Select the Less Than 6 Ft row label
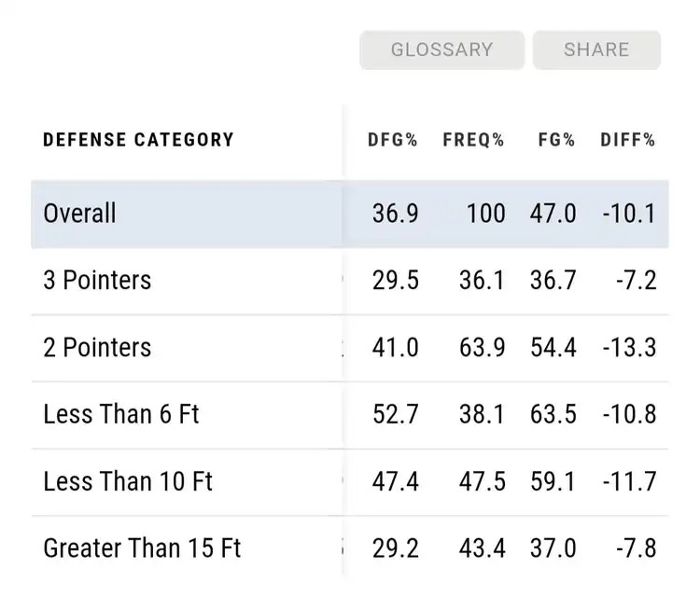 click(x=121, y=414)
